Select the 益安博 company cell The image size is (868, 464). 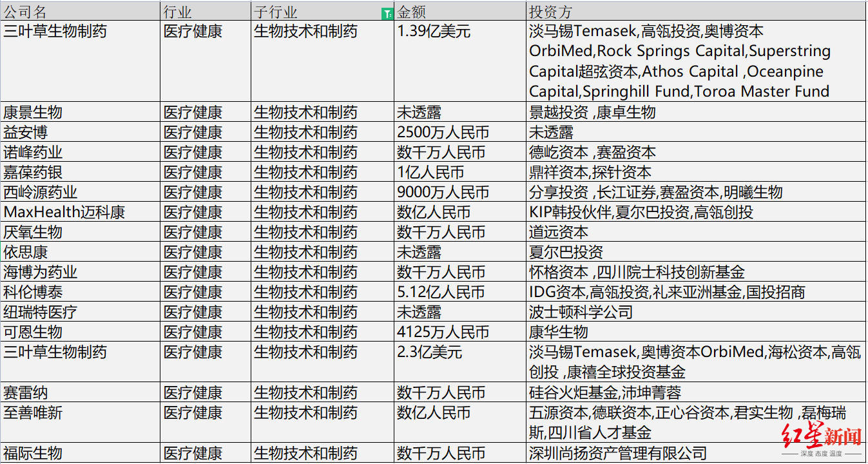click(80, 132)
